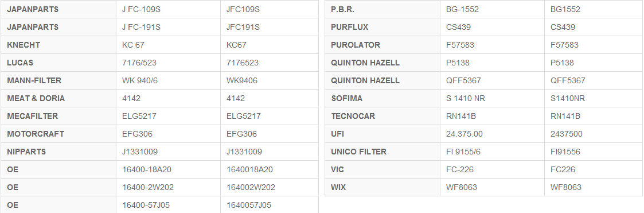Click QUINTON HAZELL part QFF5367
Viewport: 644px width, 213px height.
463,80
